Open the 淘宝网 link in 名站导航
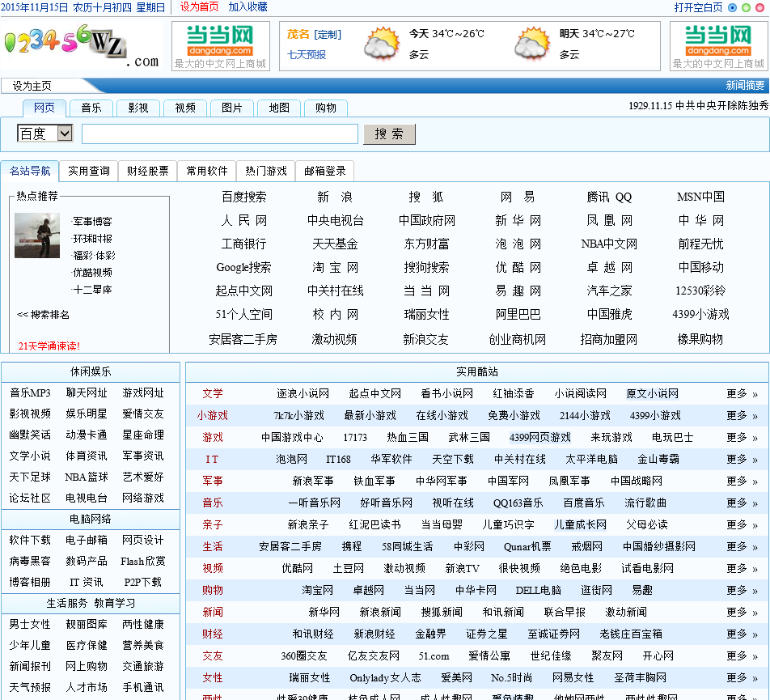This screenshot has height=700, width=770. [x=336, y=267]
